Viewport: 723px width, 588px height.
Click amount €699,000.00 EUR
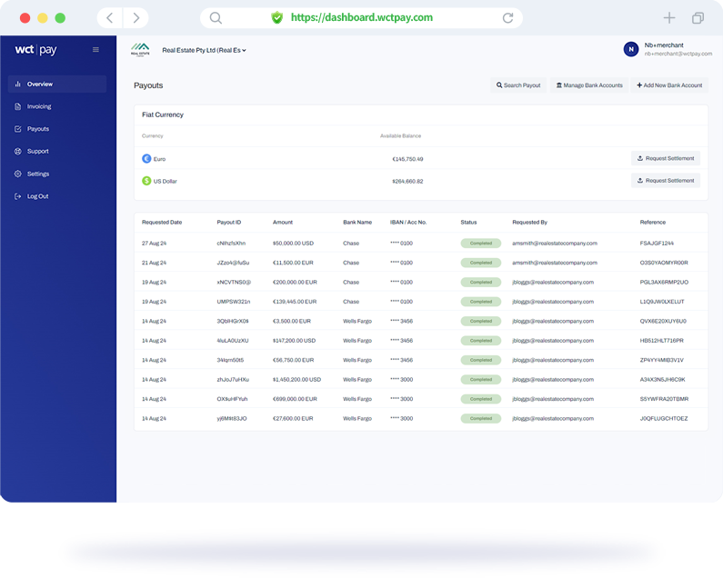pyautogui.click(x=295, y=399)
